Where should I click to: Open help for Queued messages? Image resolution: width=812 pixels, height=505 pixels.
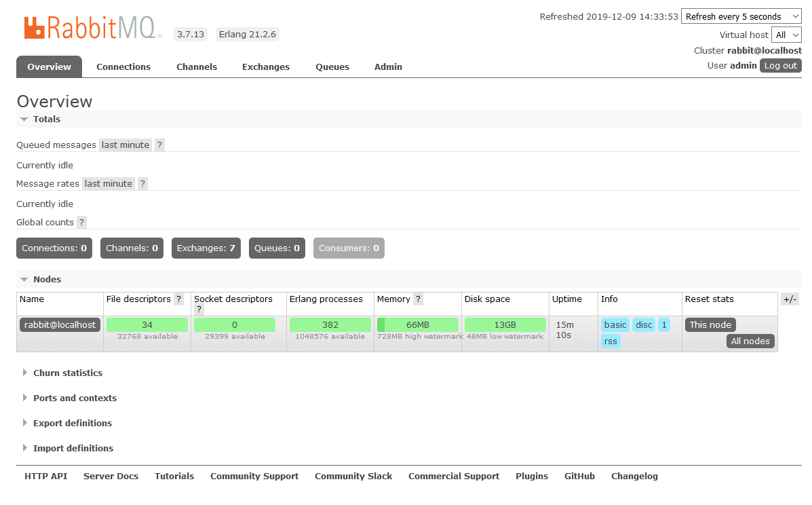(x=159, y=145)
